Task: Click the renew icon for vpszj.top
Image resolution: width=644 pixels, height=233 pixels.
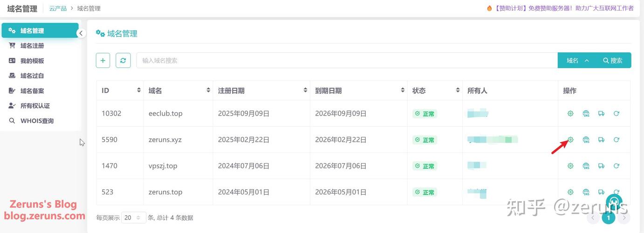Action: pyautogui.click(x=617, y=165)
